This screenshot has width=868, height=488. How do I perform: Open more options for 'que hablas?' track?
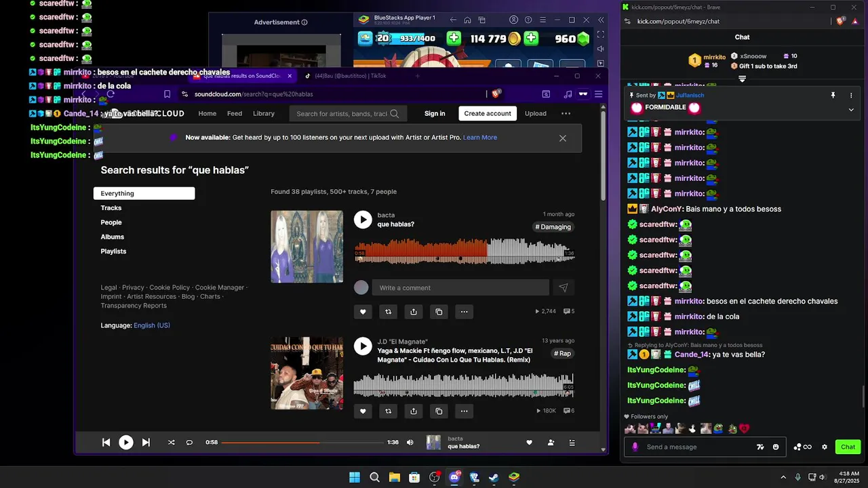464,312
